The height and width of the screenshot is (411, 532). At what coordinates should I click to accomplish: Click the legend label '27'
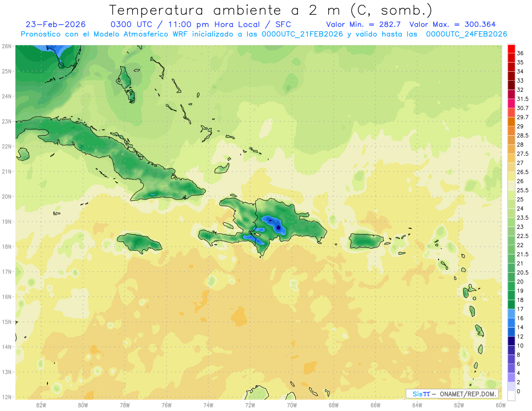tap(520, 163)
